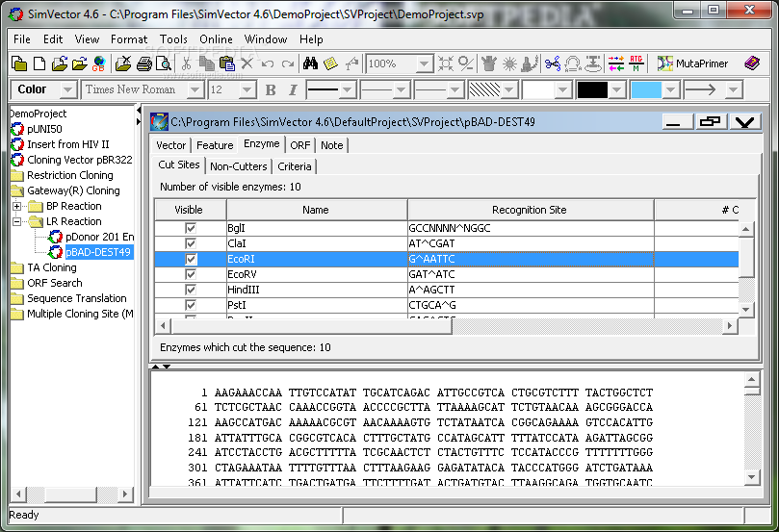This screenshot has width=779, height=532.
Task: Click the Undo arrow icon
Action: 268,63
